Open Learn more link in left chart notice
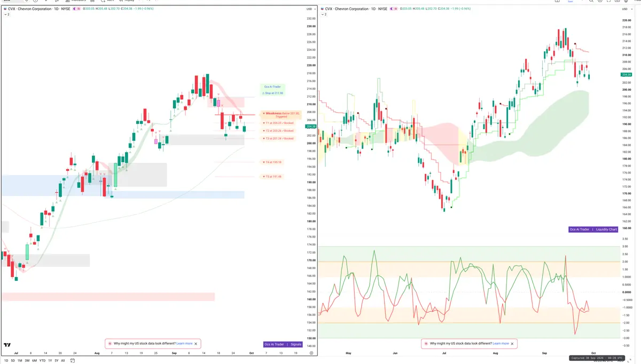The height and width of the screenshot is (364, 641). [184, 344]
